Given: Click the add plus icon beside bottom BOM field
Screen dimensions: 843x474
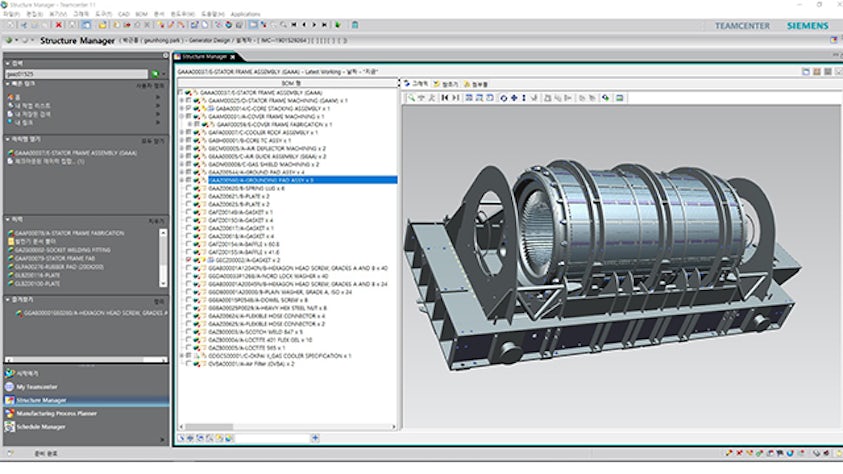Looking at the screenshot, I should pos(315,438).
